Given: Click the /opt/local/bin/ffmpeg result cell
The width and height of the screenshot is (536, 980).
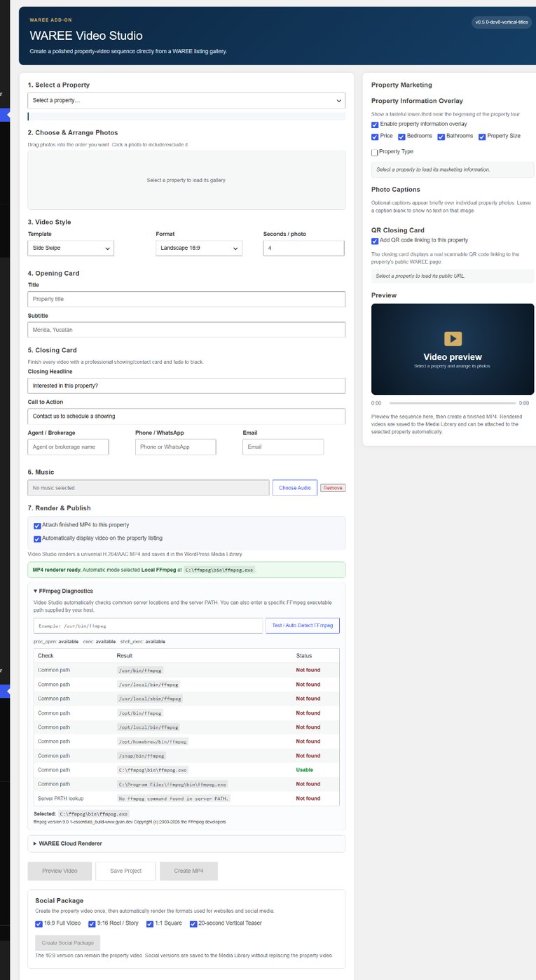Looking at the screenshot, I should click(149, 727).
